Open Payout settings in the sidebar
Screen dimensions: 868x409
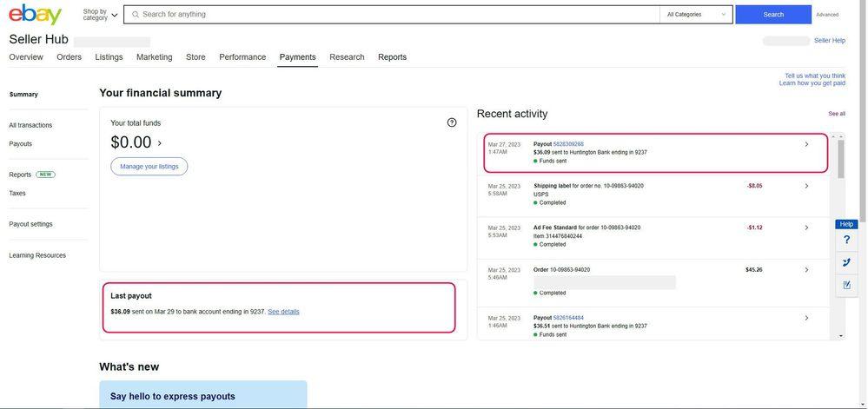(31, 224)
